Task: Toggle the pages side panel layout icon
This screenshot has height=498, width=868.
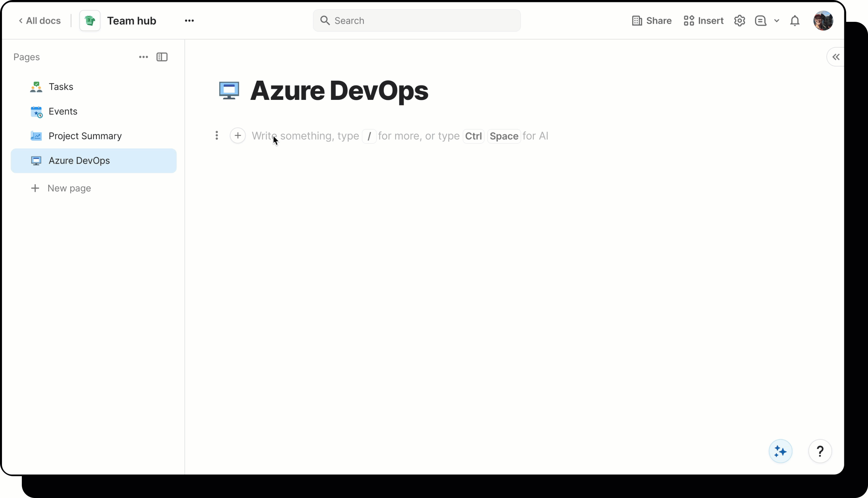Action: pyautogui.click(x=162, y=57)
